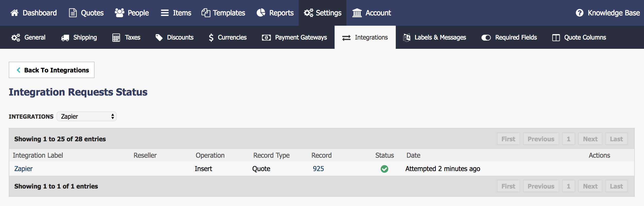Click the Status column header
This screenshot has height=206, width=644.
384,155
